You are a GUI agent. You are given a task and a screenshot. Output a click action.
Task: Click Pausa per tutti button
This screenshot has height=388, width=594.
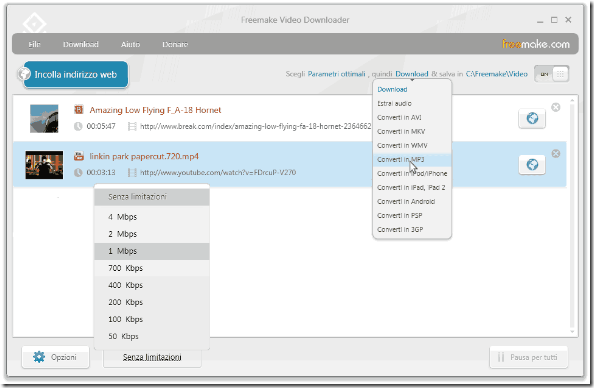(529, 357)
